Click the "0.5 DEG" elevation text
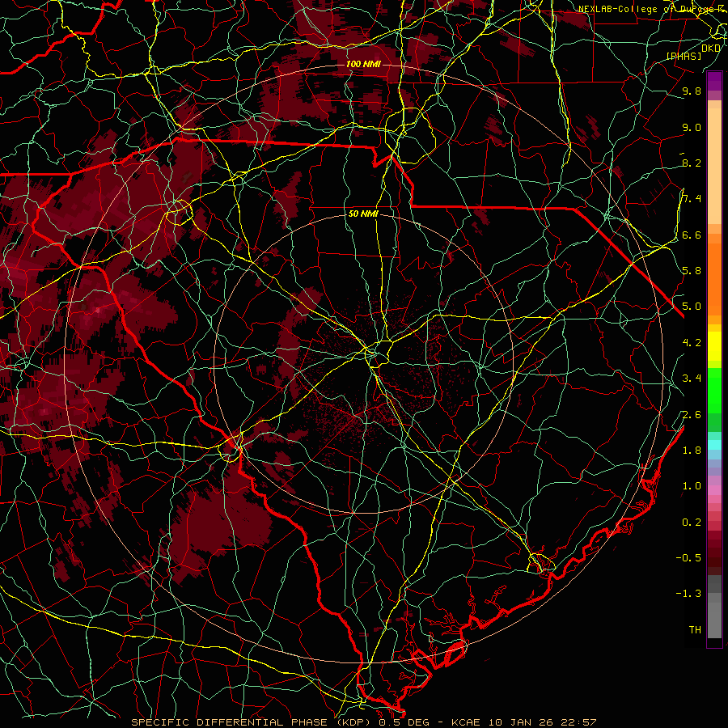Image resolution: width=728 pixels, height=728 pixels. pyautogui.click(x=404, y=722)
